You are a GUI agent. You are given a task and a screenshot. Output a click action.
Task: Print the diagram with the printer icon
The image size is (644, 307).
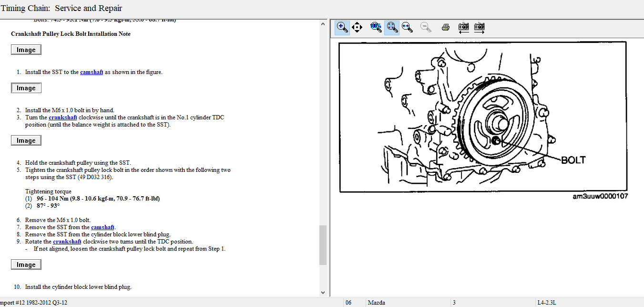pos(446,27)
